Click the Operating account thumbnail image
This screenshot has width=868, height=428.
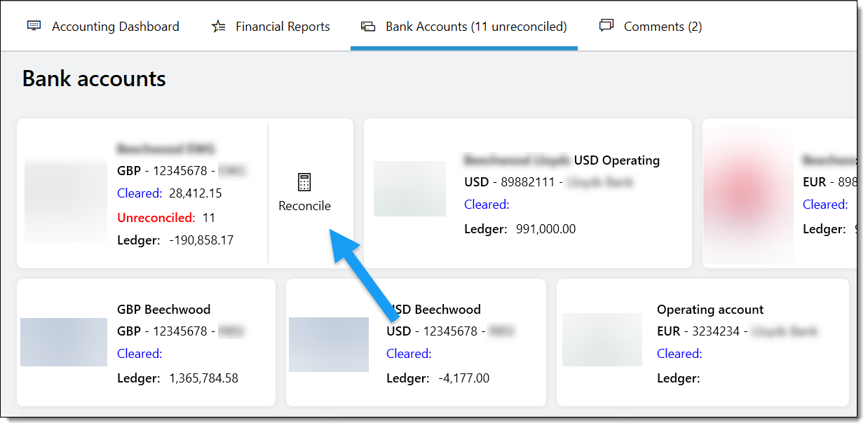[x=602, y=341]
